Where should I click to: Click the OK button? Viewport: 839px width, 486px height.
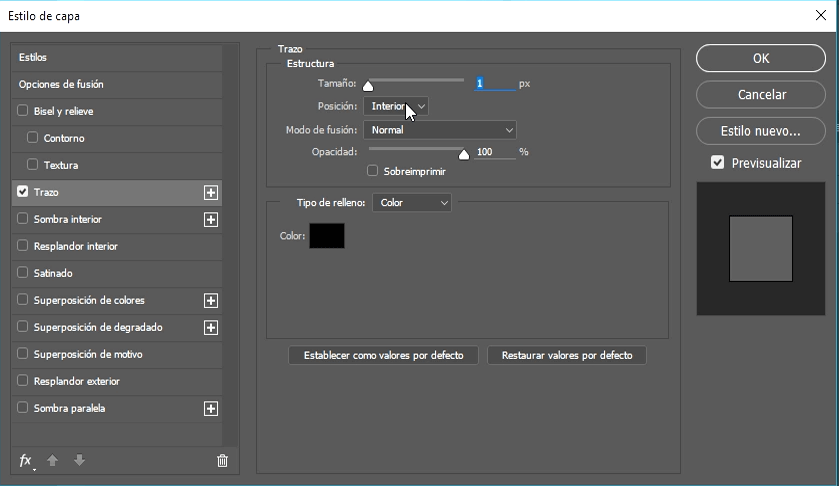[761, 58]
